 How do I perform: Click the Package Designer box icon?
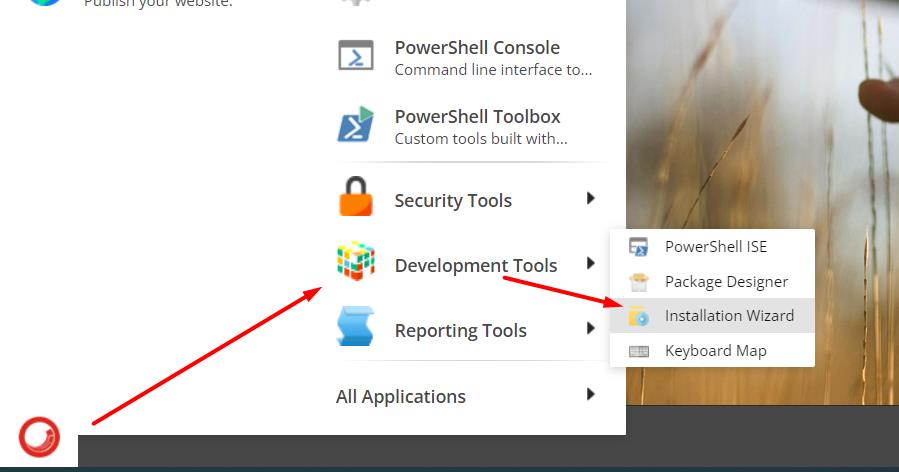coord(638,282)
